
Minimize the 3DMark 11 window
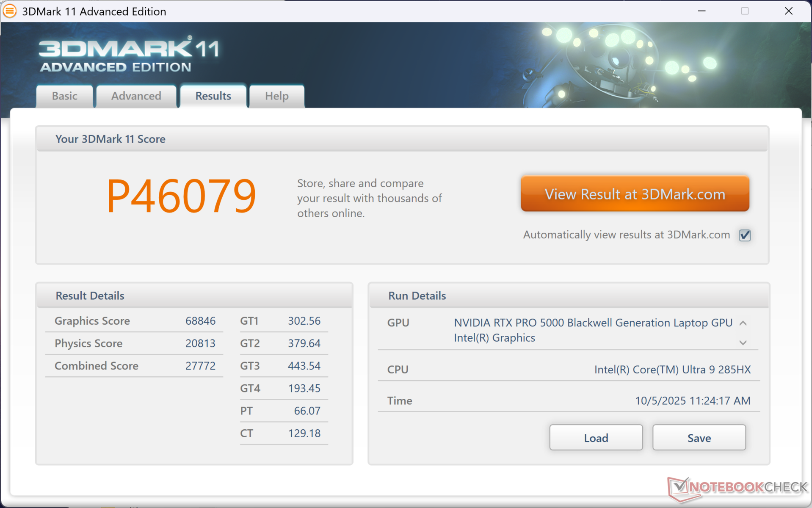pyautogui.click(x=702, y=11)
